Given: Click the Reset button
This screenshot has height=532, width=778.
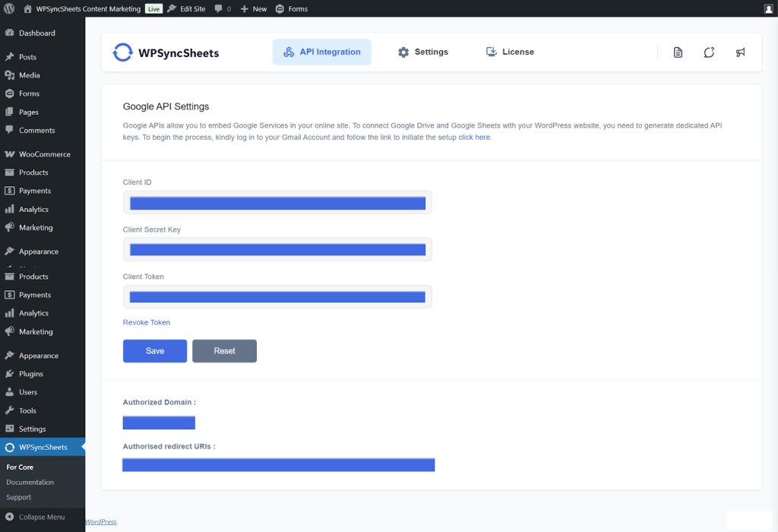Looking at the screenshot, I should 224,351.
